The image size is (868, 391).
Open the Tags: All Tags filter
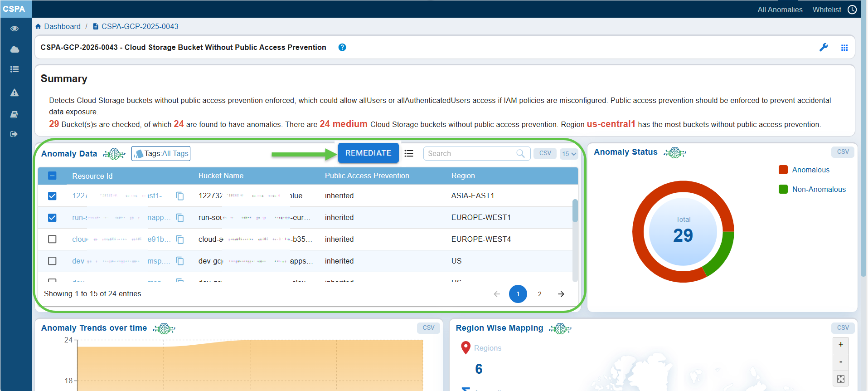[x=161, y=154]
